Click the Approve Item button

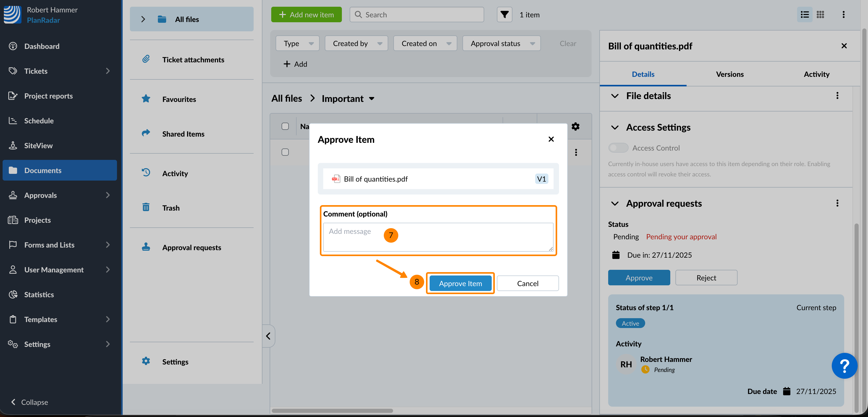460,283
